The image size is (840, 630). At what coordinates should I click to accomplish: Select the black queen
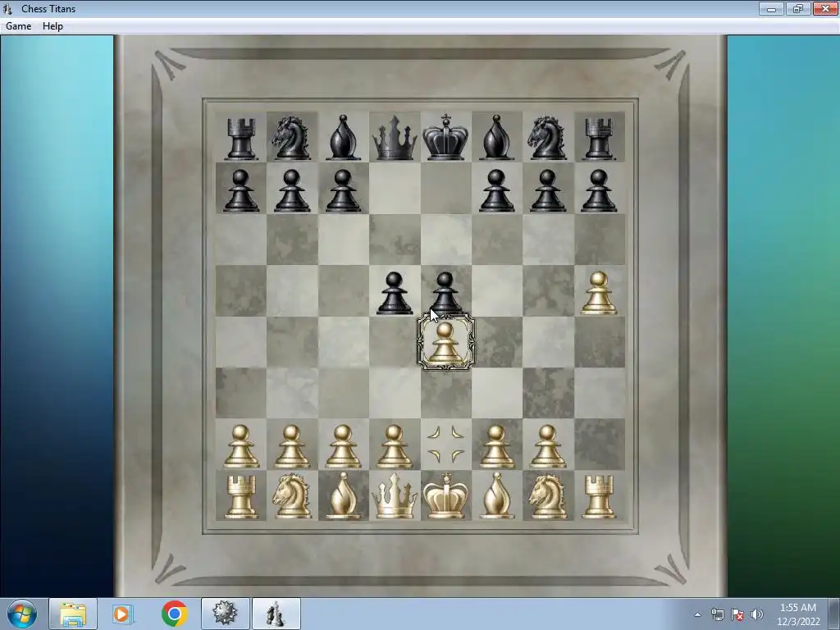[x=395, y=138]
